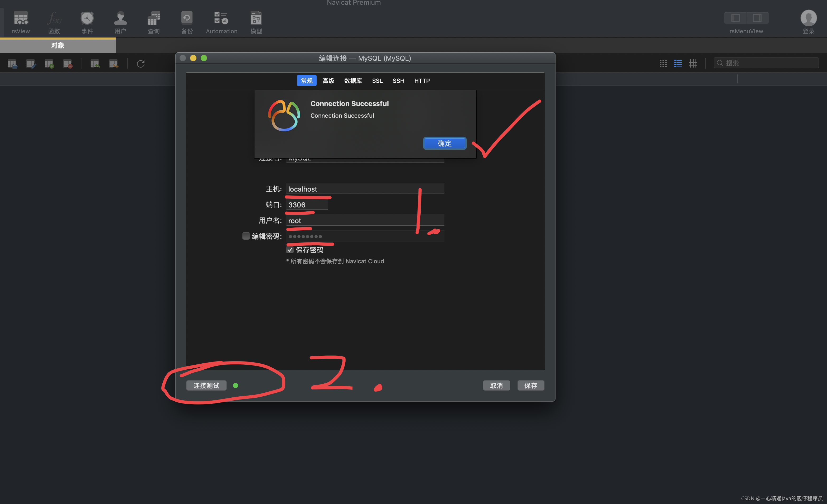Open the Automation tool
Screen dimensions: 827x504
point(222,22)
